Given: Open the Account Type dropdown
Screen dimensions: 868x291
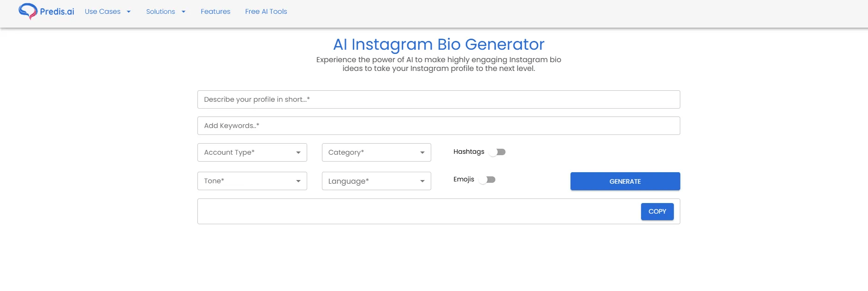Looking at the screenshot, I should tap(252, 152).
